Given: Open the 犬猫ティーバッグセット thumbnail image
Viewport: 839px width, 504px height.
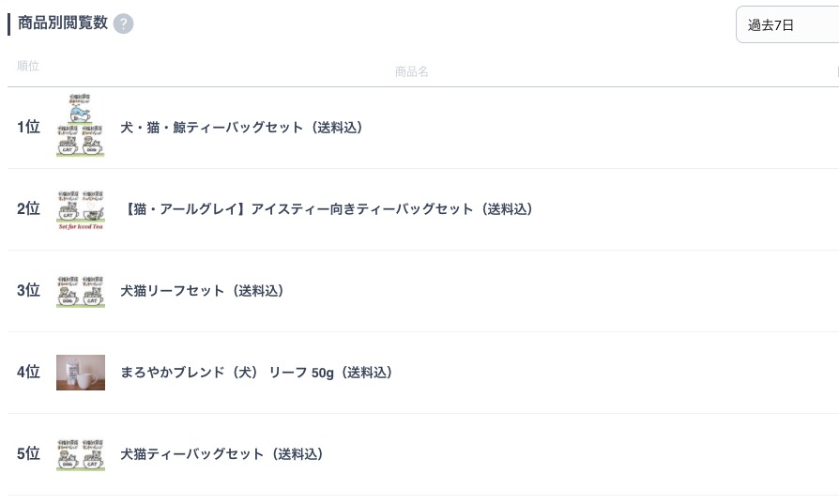Looking at the screenshot, I should (81, 454).
